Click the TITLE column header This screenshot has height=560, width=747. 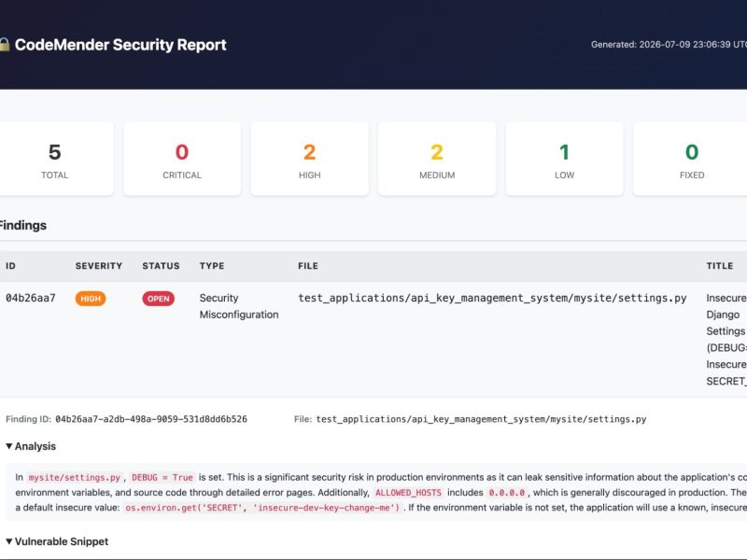[719, 266]
